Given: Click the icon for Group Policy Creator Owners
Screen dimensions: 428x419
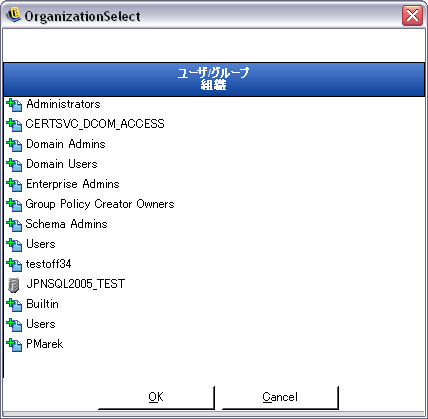Looking at the screenshot, I should click(x=14, y=205).
